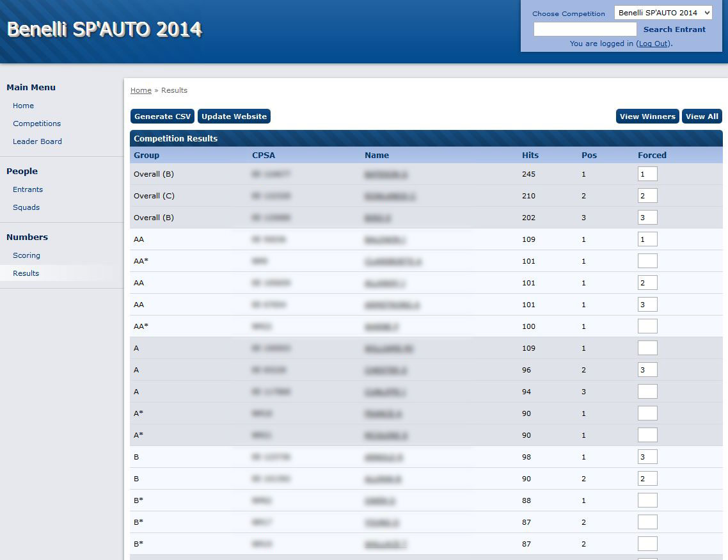The image size is (728, 560).
Task: Click the Name column header
Action: tap(377, 155)
